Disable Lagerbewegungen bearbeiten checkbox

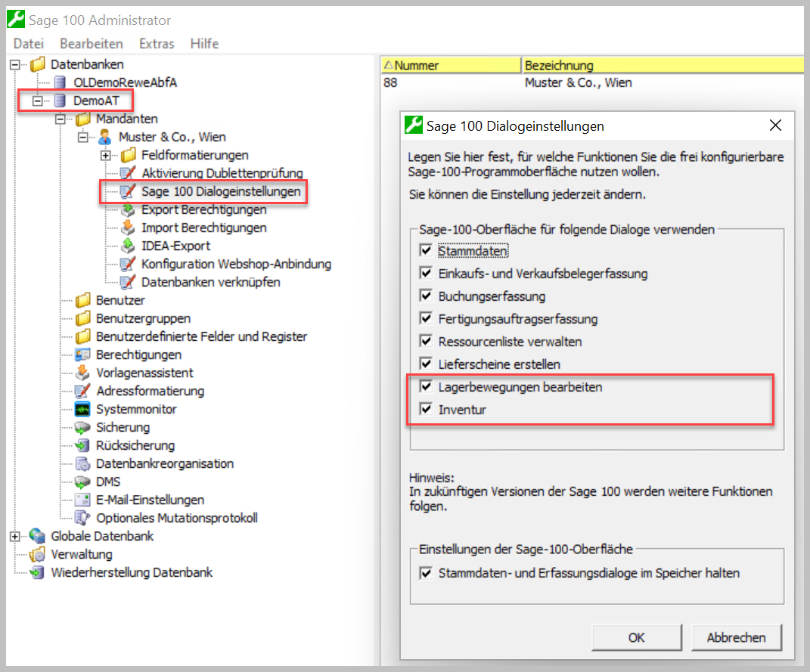(426, 387)
